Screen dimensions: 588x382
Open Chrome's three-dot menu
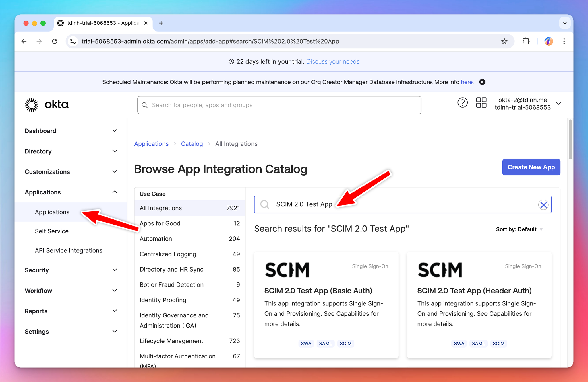(564, 41)
